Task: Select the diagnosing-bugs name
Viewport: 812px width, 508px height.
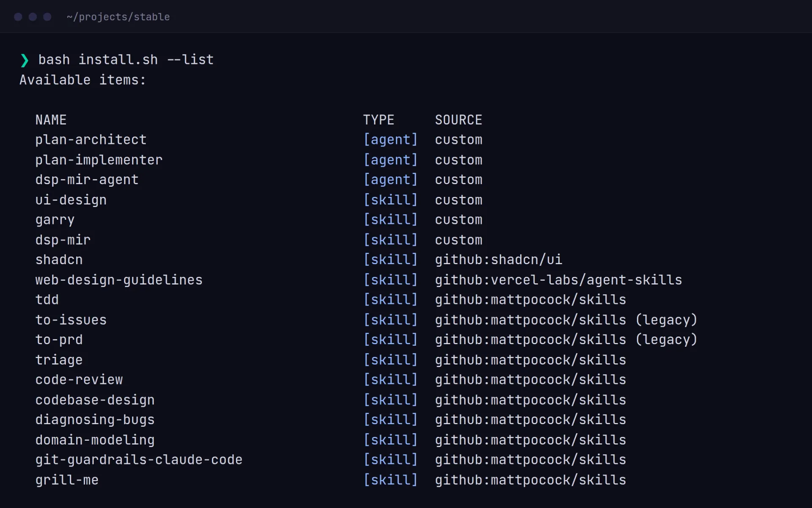Action: pyautogui.click(x=95, y=420)
